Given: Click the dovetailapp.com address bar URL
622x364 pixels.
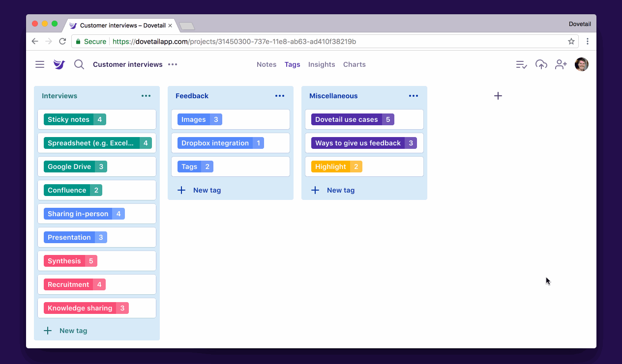Looking at the screenshot, I should coord(234,42).
